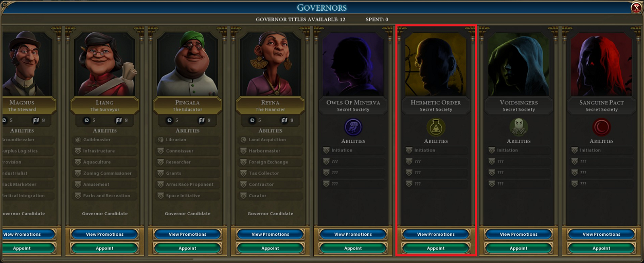The width and height of the screenshot is (644, 263).
Task: Click the Sanguine Pact red crescent emblem
Action: (601, 127)
